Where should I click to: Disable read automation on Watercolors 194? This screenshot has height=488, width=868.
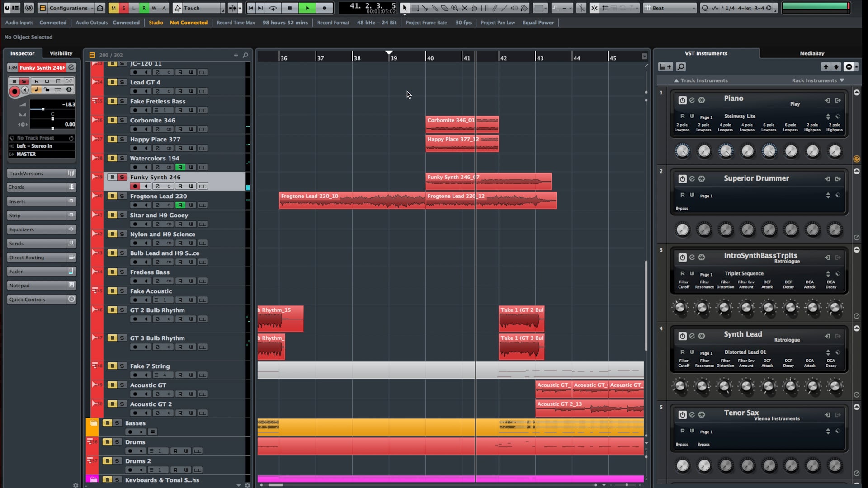coord(180,167)
